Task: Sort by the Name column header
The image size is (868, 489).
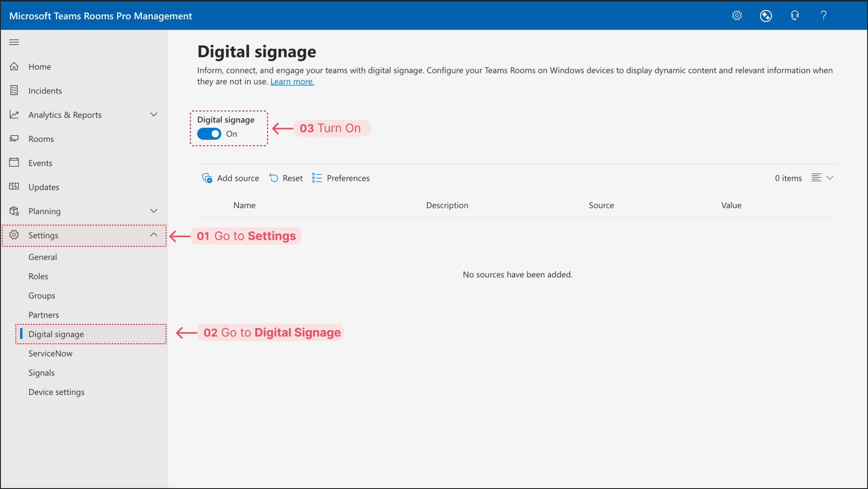Action: (244, 205)
